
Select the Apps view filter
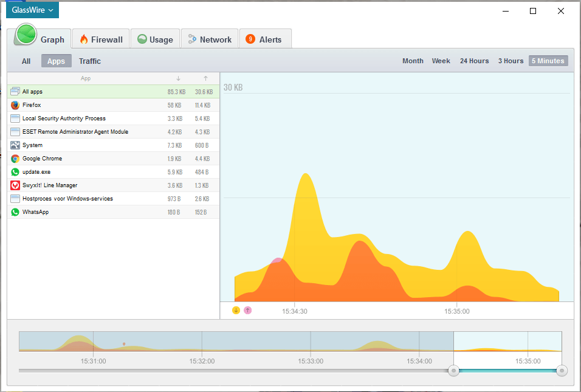point(56,61)
